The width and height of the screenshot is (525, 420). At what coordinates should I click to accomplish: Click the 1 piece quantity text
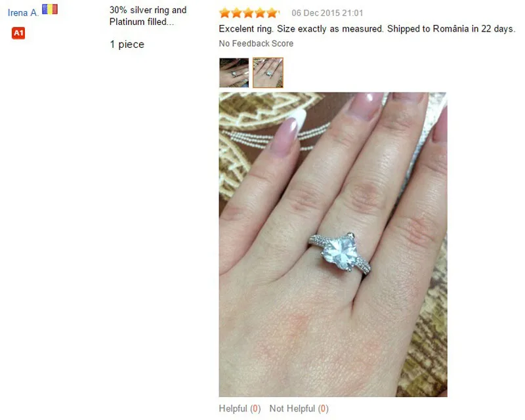[127, 44]
